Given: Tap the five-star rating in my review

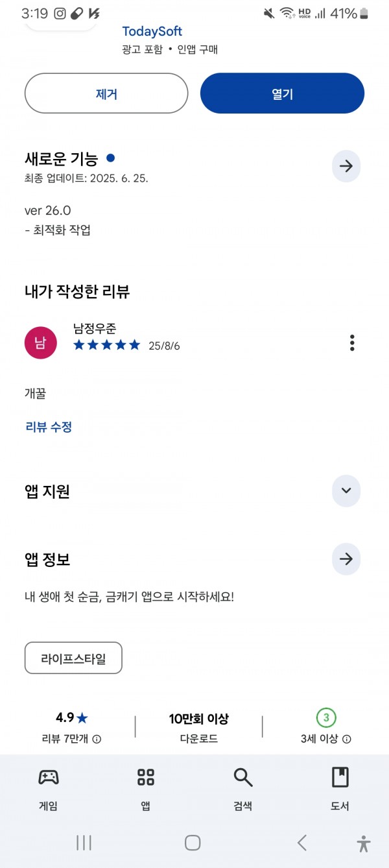Looking at the screenshot, I should click(x=106, y=345).
